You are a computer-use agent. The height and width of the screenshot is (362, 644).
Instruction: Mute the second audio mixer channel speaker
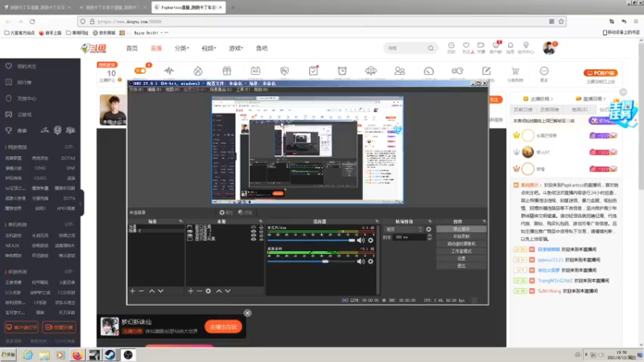(x=361, y=261)
